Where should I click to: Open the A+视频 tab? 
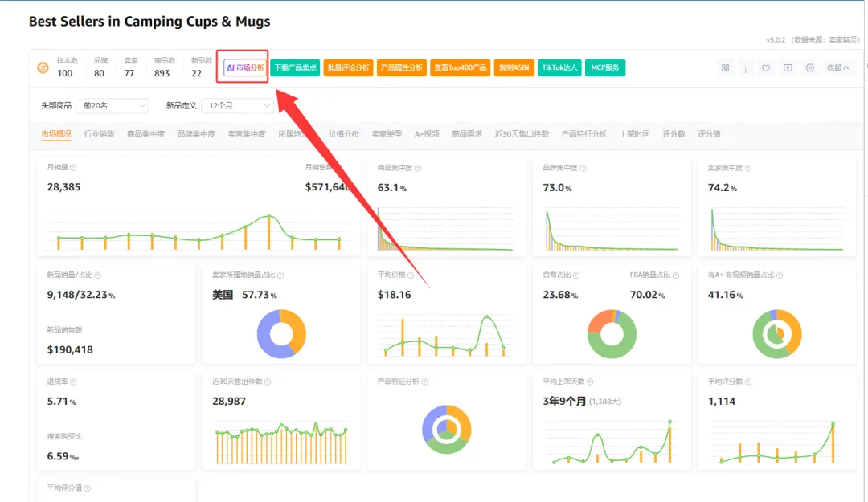point(427,134)
